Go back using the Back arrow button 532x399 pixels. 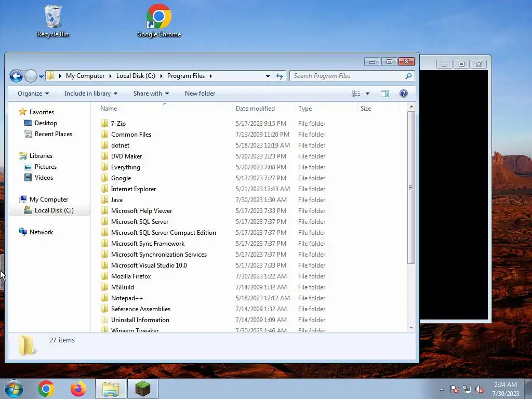click(16, 76)
